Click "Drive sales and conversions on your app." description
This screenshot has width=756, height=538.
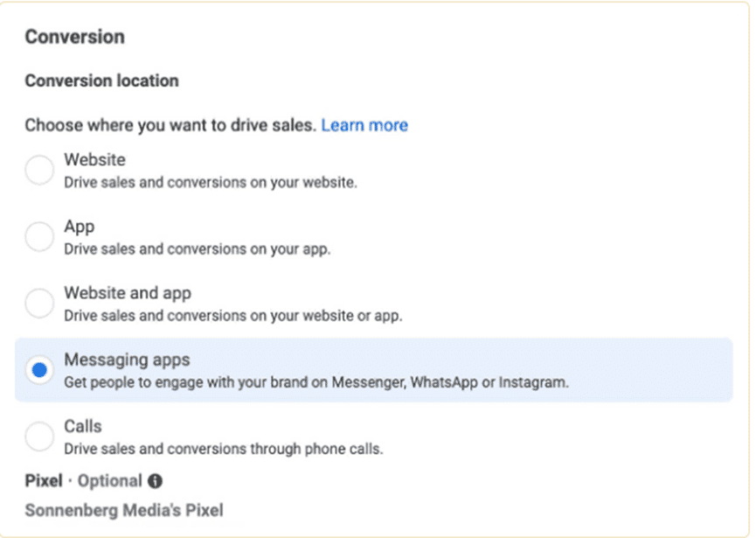click(198, 249)
